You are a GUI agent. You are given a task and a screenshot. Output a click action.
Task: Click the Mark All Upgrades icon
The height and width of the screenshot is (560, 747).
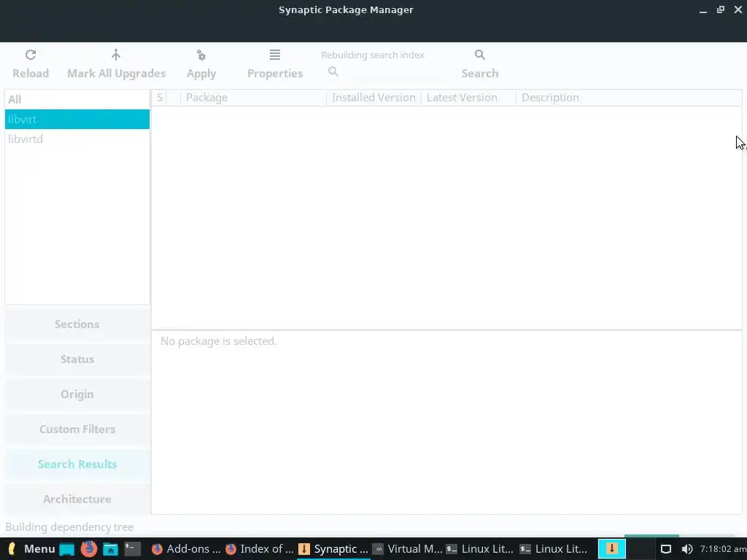[x=116, y=55]
